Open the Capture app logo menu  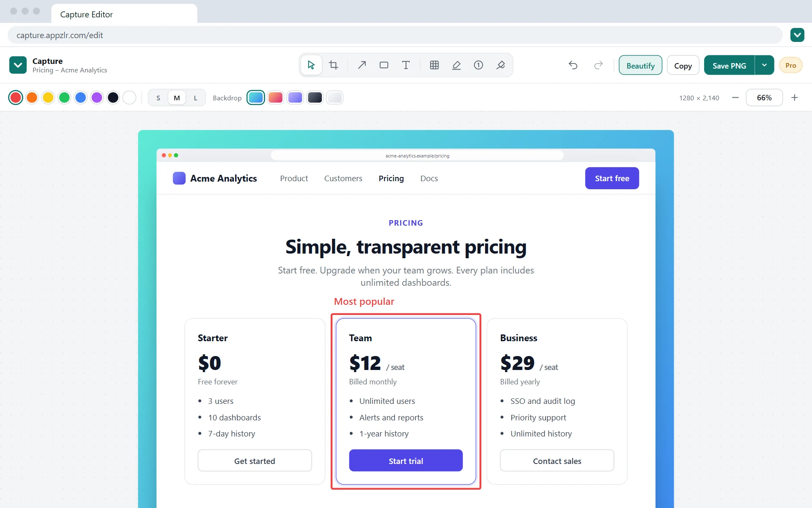[x=18, y=65]
